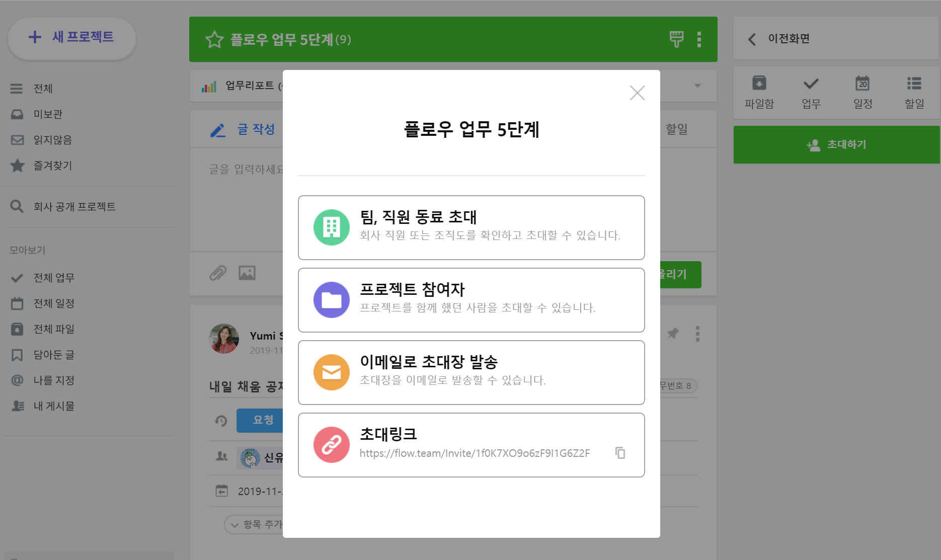Image resolution: width=941 pixels, height=560 pixels.
Task: Click the 2019-11 date text
Action: click(260, 491)
